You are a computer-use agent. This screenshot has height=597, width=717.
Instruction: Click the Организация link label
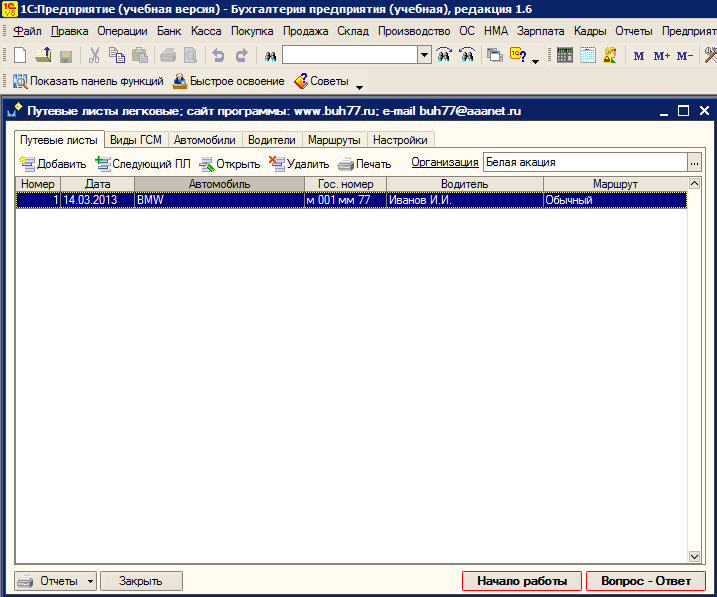444,162
